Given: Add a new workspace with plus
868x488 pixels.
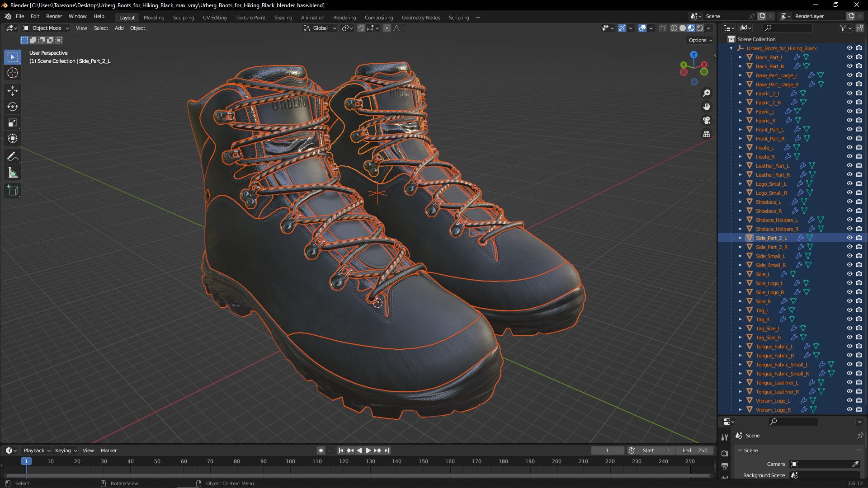Looking at the screenshot, I should (478, 18).
